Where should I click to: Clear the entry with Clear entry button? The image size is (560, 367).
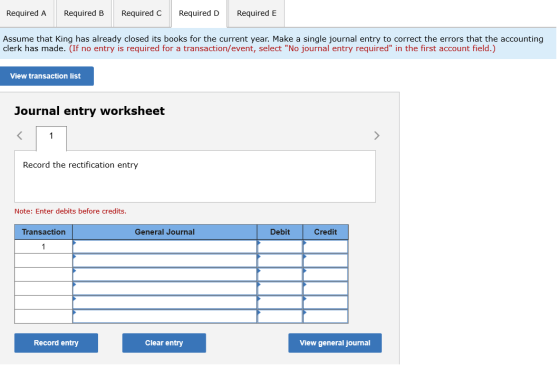pos(164,343)
